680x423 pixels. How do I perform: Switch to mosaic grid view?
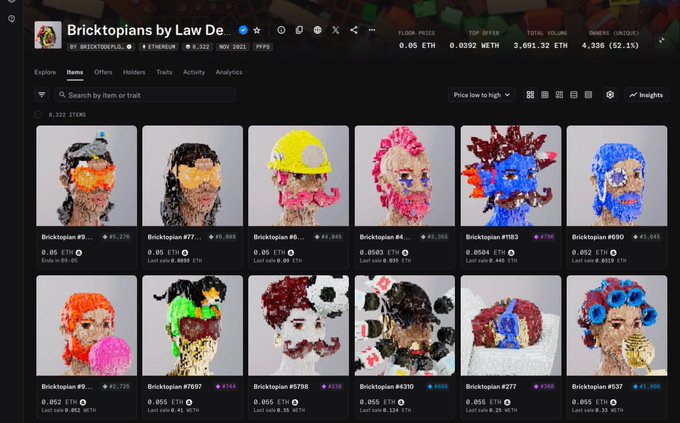coord(559,95)
